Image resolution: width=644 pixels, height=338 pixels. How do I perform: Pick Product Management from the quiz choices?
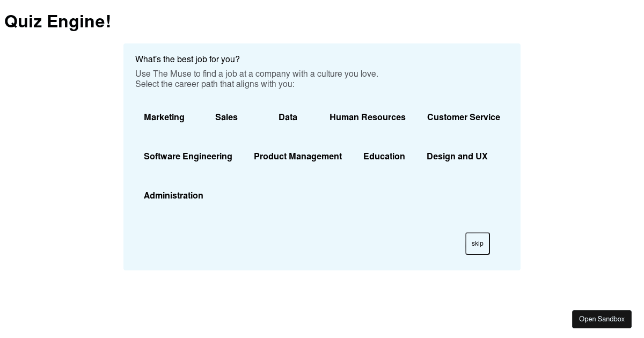pyautogui.click(x=298, y=157)
